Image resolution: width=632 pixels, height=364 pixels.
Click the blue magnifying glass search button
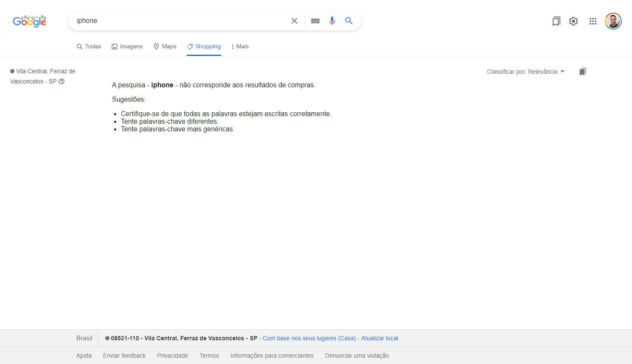(x=349, y=21)
